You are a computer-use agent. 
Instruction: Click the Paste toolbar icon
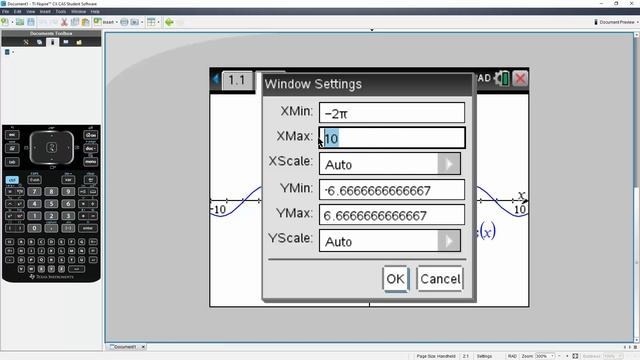[x=85, y=22]
